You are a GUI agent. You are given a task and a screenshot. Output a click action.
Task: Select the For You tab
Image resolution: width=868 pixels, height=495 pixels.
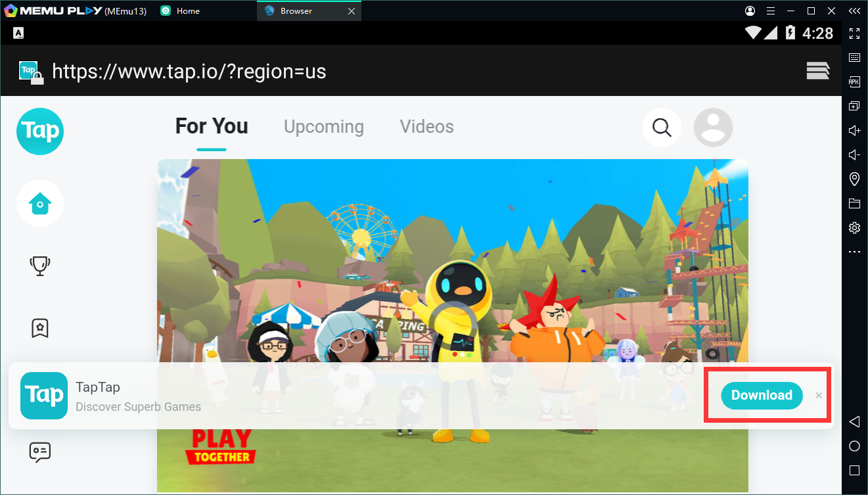[212, 126]
